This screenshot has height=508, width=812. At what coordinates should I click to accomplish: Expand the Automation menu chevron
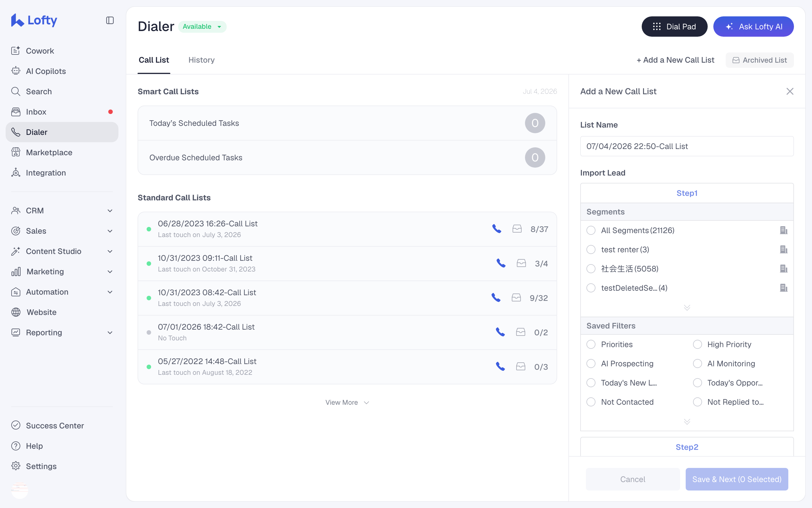point(110,292)
